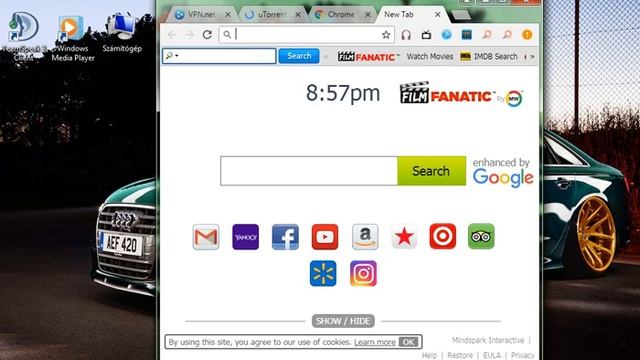Open the Instagram shortcut icon
Viewport: 640px width, 360px height.
click(363, 273)
